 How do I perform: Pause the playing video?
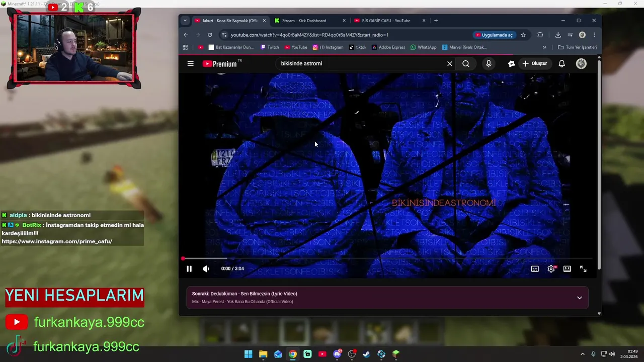(x=189, y=269)
